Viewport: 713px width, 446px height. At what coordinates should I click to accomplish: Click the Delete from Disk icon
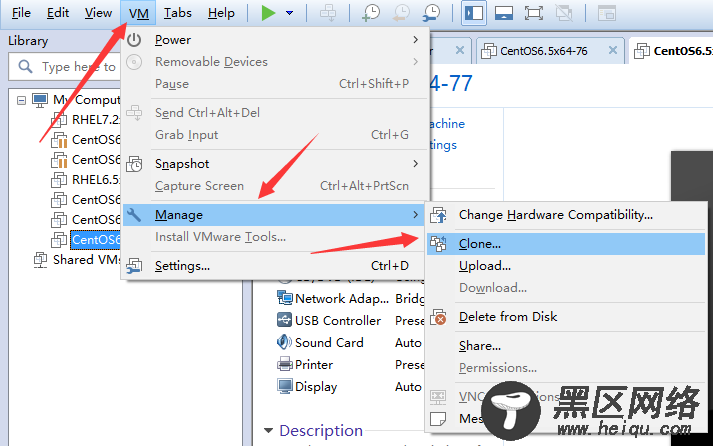[438, 317]
